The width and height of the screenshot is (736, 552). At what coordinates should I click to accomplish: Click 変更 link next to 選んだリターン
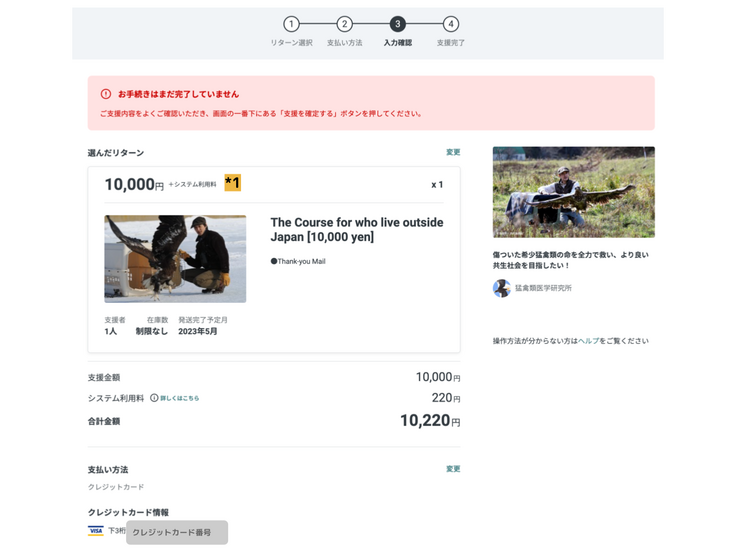tap(453, 153)
